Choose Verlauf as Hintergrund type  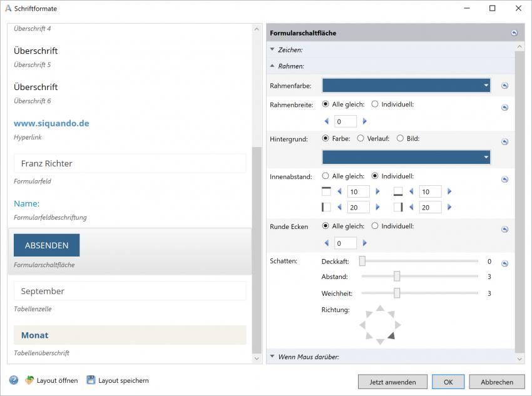[x=361, y=138]
